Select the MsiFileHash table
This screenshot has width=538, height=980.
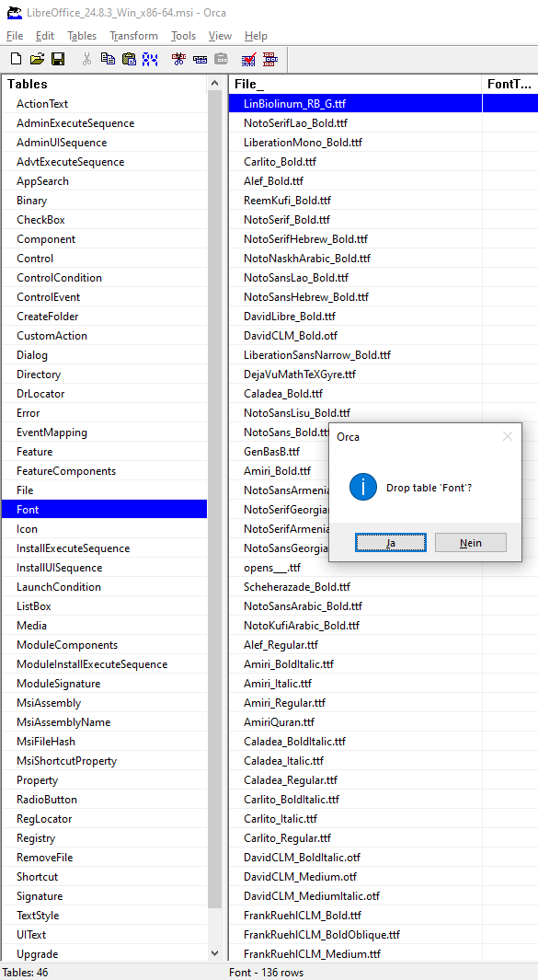[104, 742]
